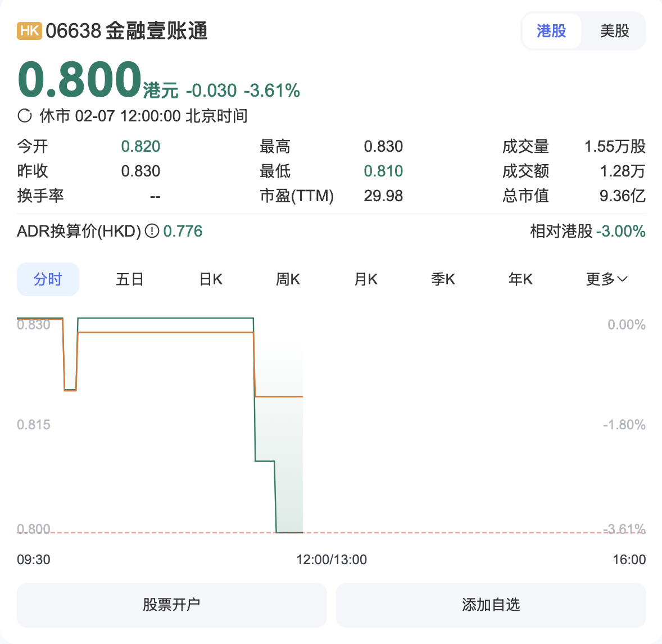Select the 周K weekly chart view
The image size is (662, 644).
coord(288,279)
